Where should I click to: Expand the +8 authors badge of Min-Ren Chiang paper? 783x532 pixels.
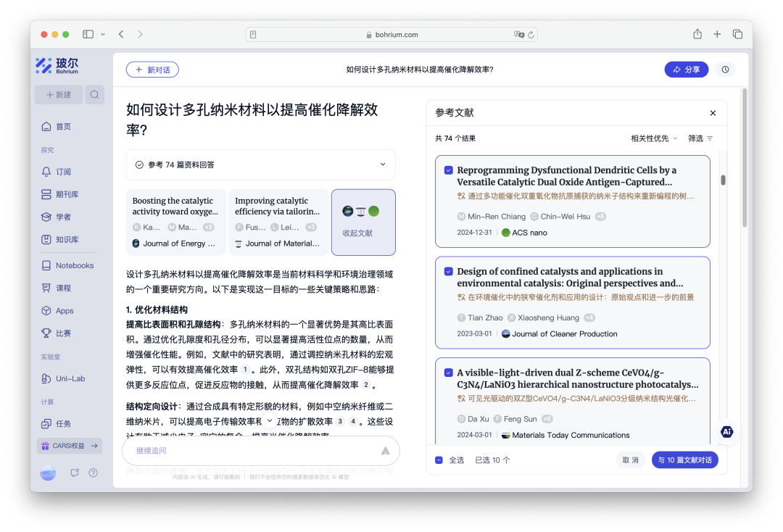coord(600,217)
